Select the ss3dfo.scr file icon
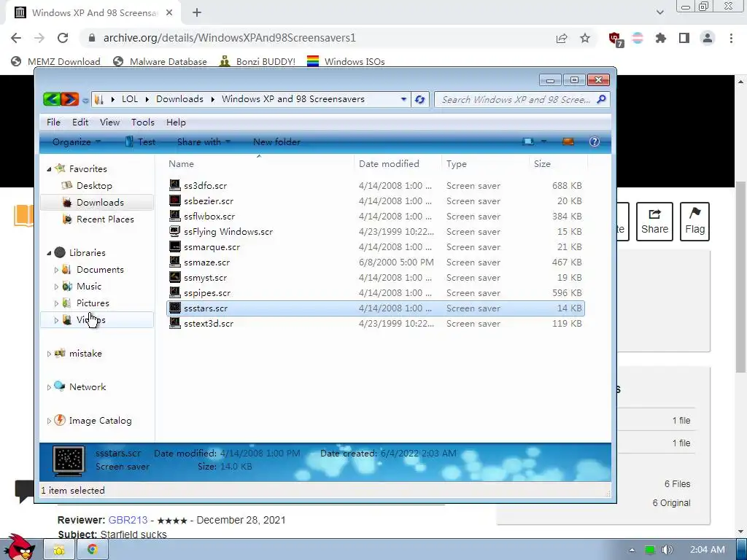 pyautogui.click(x=175, y=185)
